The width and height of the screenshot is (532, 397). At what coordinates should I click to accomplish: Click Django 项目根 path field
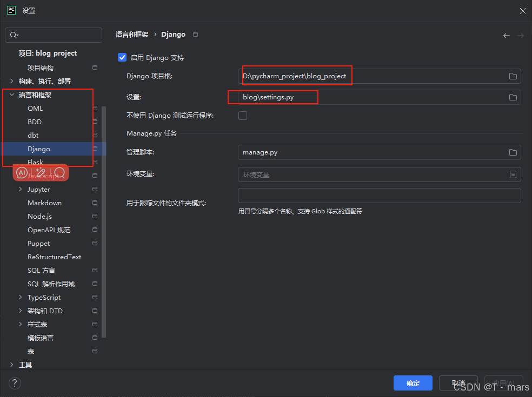(x=380, y=76)
